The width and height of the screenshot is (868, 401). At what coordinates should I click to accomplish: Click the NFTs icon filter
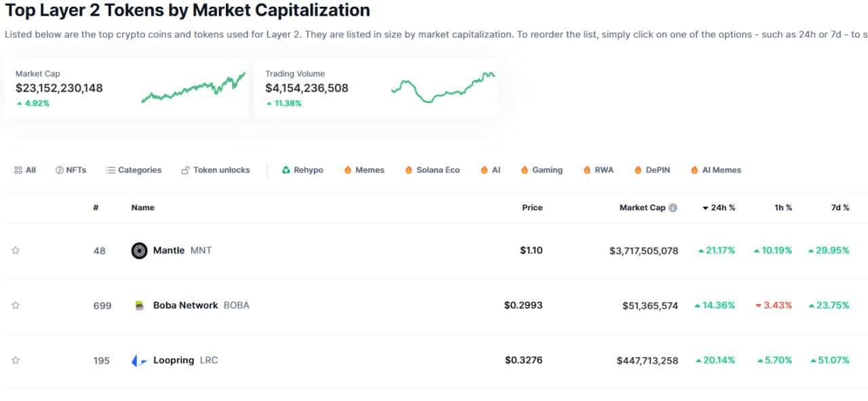(60, 170)
